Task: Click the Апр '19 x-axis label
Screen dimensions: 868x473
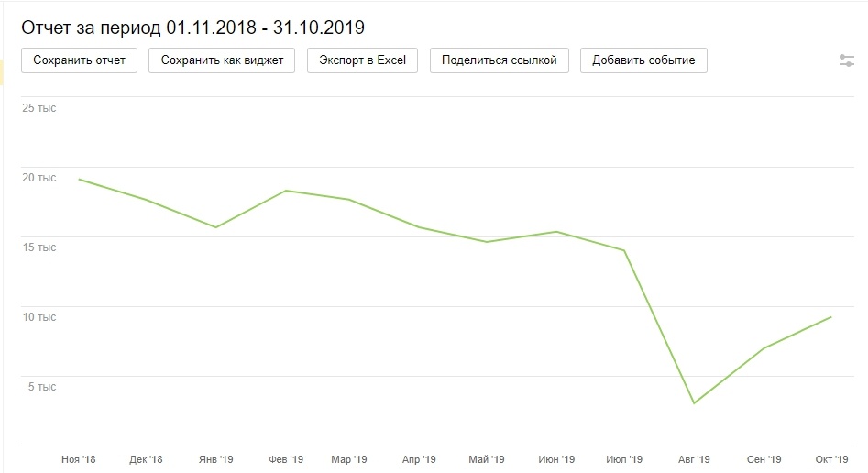Action: tap(417, 459)
